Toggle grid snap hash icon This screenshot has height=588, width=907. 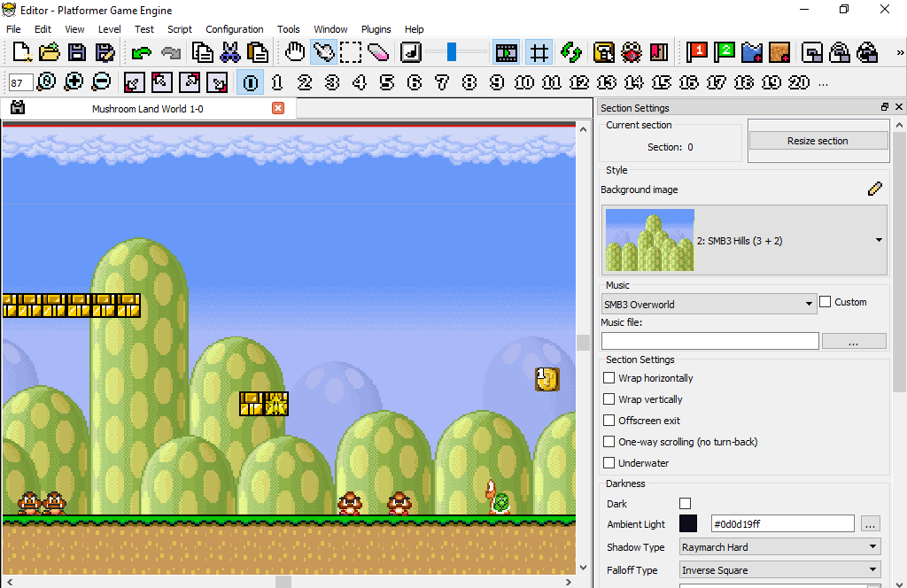[539, 52]
